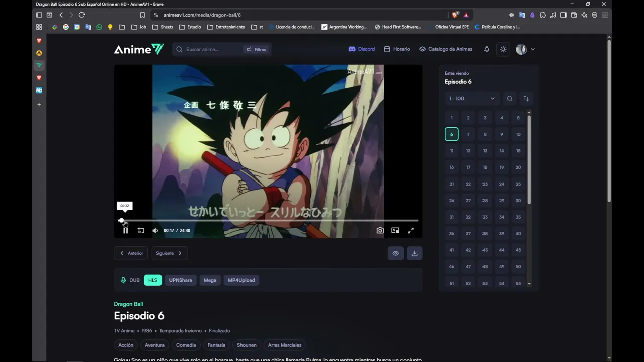Reload the page in Brave

pyautogui.click(x=82, y=15)
